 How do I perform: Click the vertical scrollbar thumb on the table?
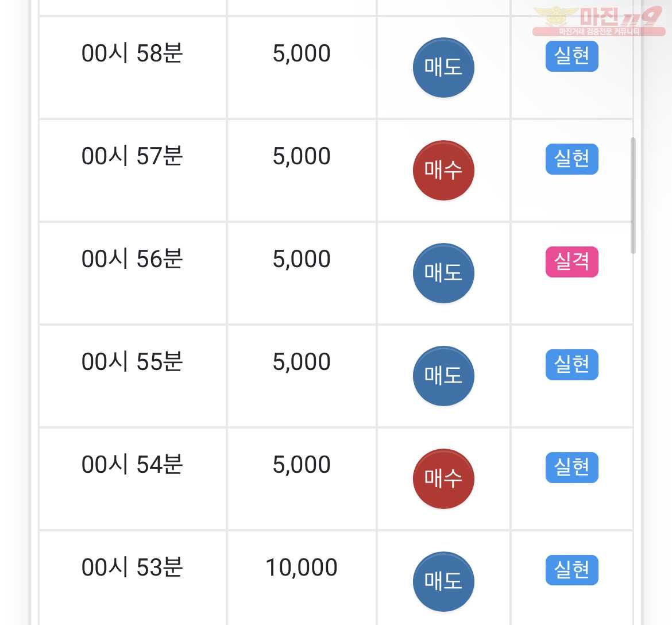(633, 195)
